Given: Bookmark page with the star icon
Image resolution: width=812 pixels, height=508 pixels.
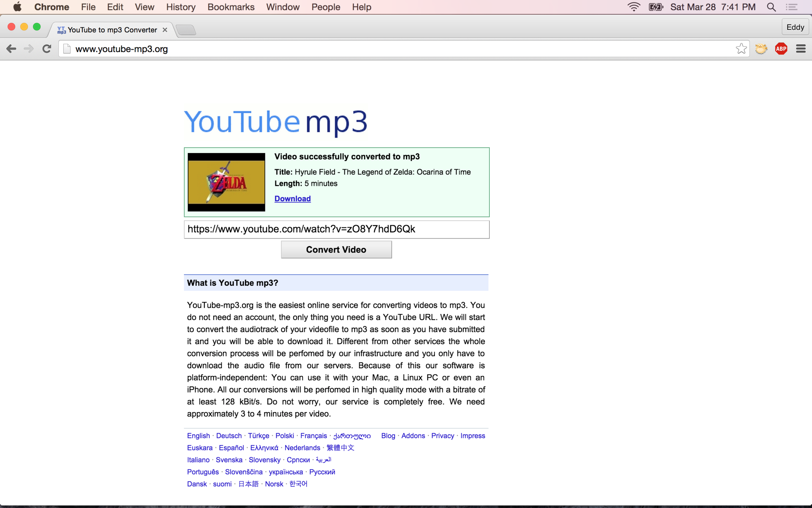Looking at the screenshot, I should pyautogui.click(x=741, y=49).
